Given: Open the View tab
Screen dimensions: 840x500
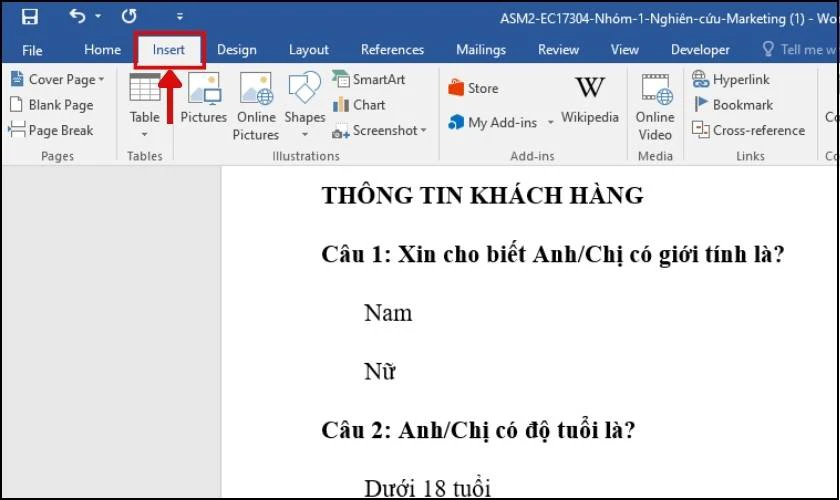Looking at the screenshot, I should (625, 50).
